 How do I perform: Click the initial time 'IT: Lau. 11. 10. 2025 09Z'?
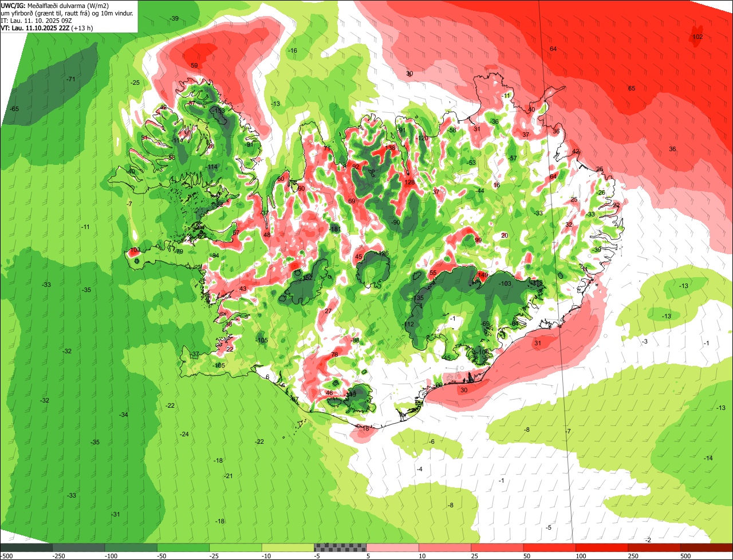(36, 21)
